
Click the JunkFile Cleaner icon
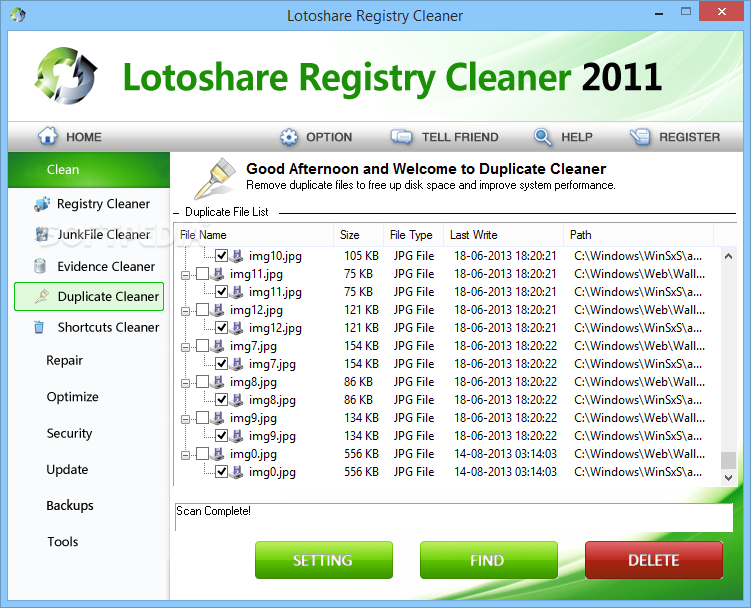pos(42,234)
